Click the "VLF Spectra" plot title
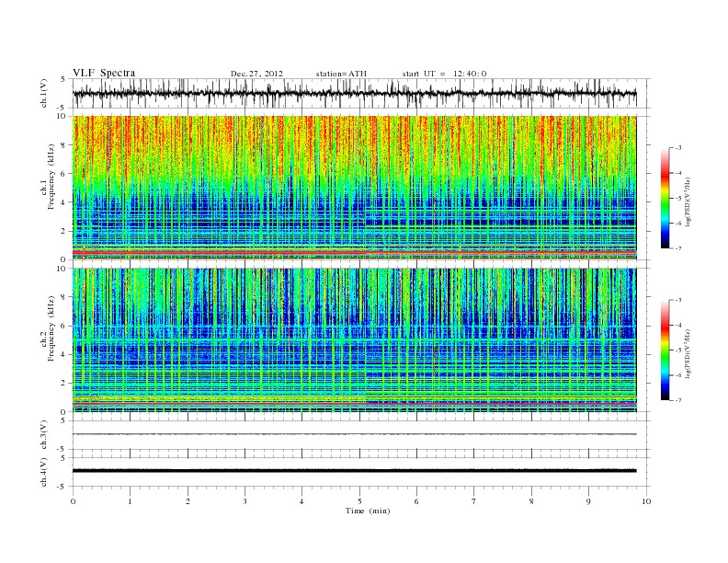 104,73
